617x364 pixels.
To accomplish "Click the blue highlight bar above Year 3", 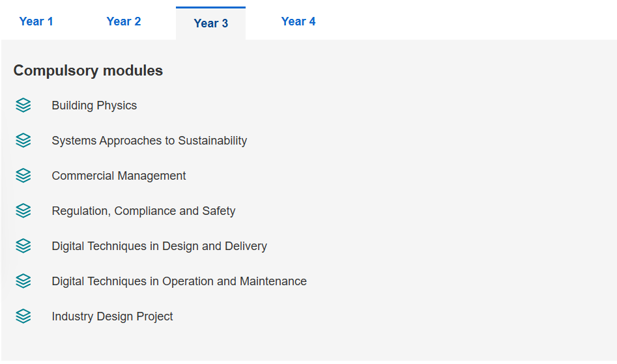I will pos(211,7).
